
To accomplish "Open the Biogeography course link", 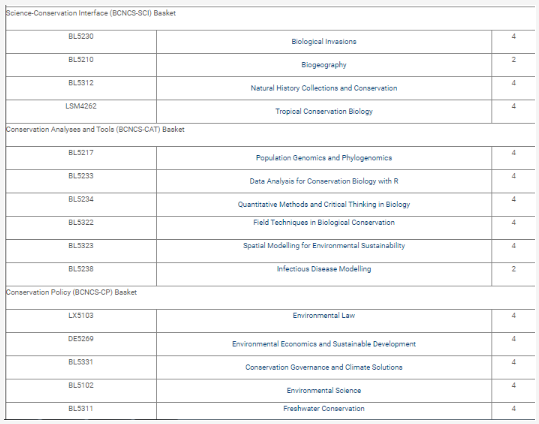I will click(324, 65).
